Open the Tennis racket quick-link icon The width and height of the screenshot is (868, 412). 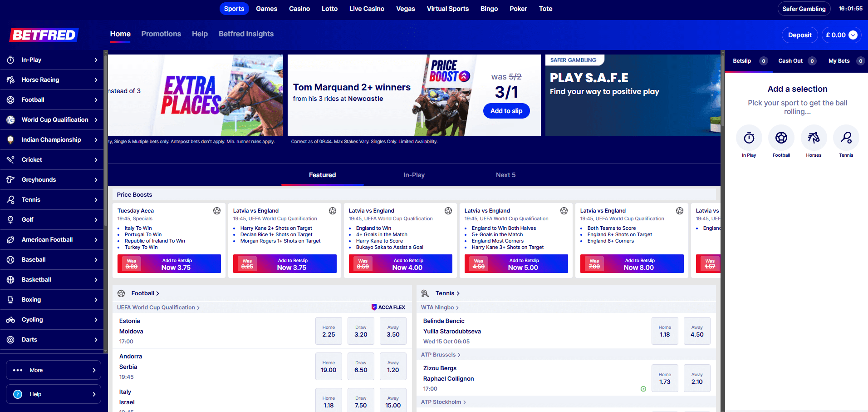[x=846, y=138]
